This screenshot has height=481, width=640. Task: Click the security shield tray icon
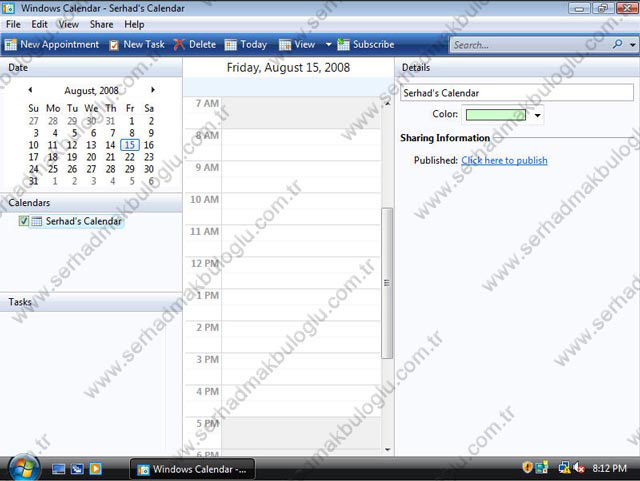coord(527,467)
